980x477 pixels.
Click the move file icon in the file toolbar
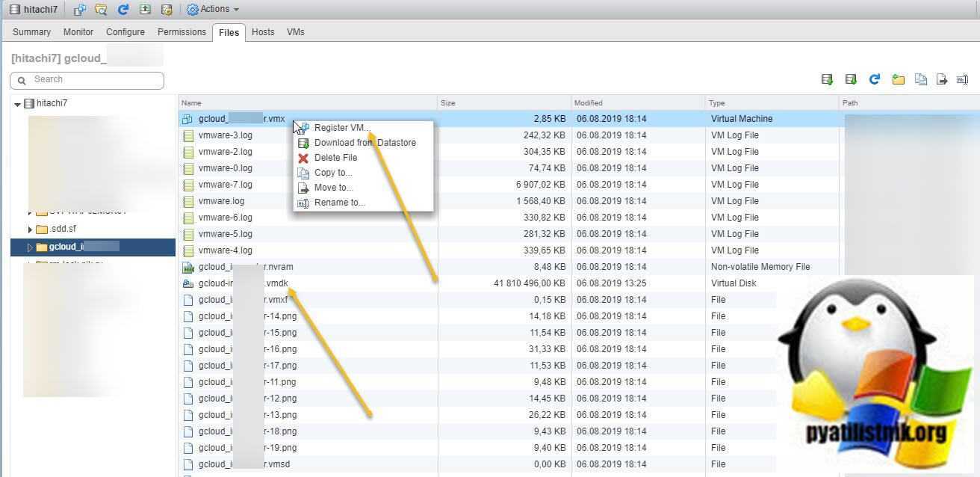point(941,79)
